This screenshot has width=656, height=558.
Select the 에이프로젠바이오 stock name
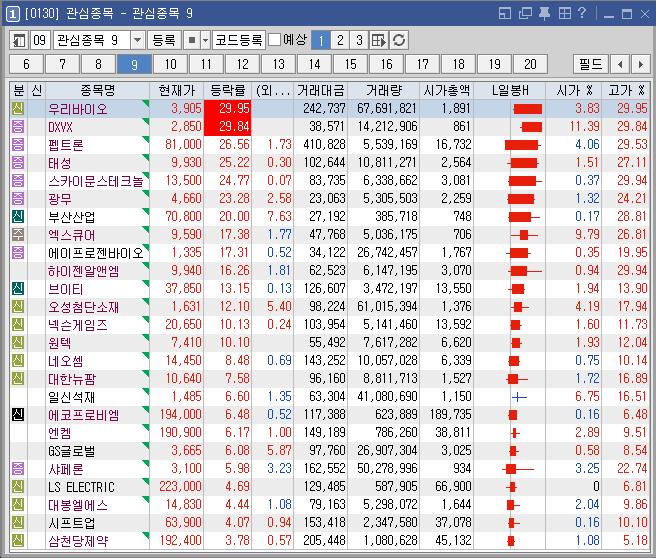(x=96, y=253)
